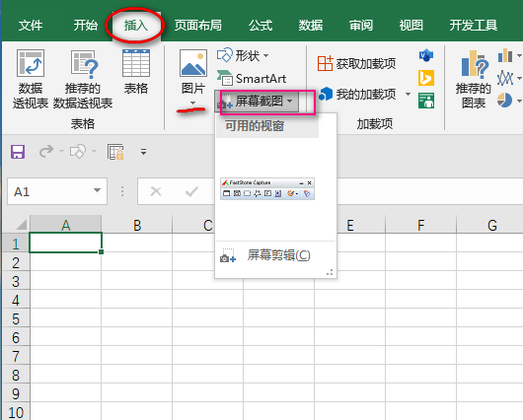This screenshot has width=523, height=420.
Task: Open the Shapes (形状) gallery
Action: (243, 55)
